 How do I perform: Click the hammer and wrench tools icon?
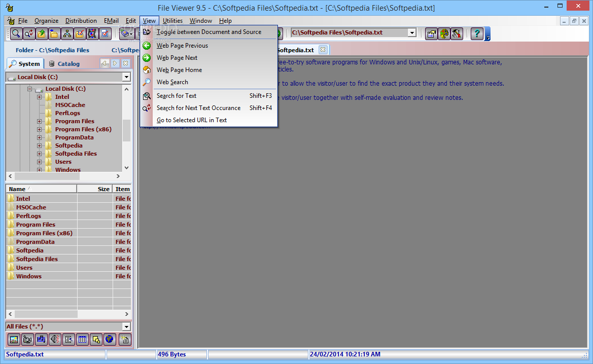pos(457,33)
